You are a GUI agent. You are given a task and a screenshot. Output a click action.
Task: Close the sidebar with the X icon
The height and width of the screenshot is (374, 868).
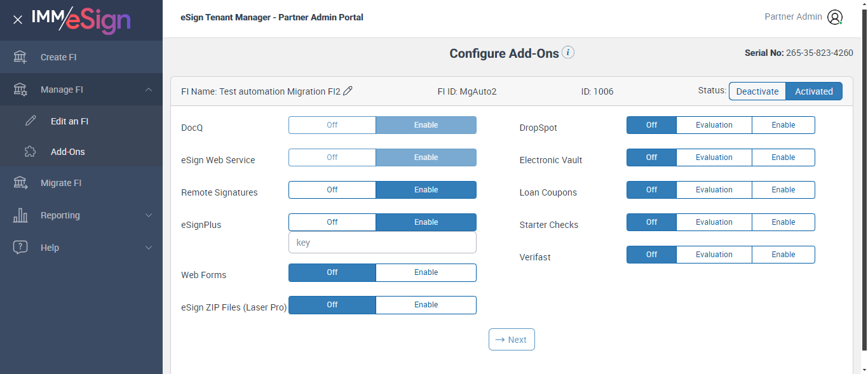pos(18,20)
